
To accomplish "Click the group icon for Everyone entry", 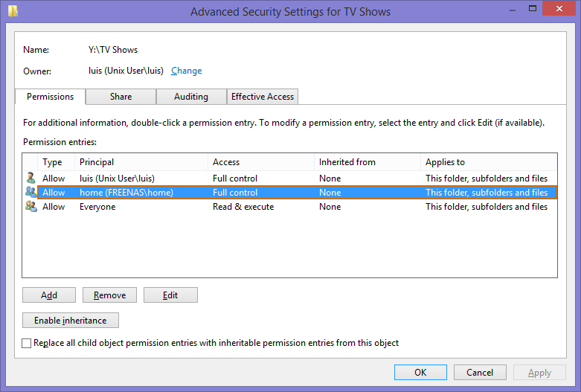I will pyautogui.click(x=31, y=207).
